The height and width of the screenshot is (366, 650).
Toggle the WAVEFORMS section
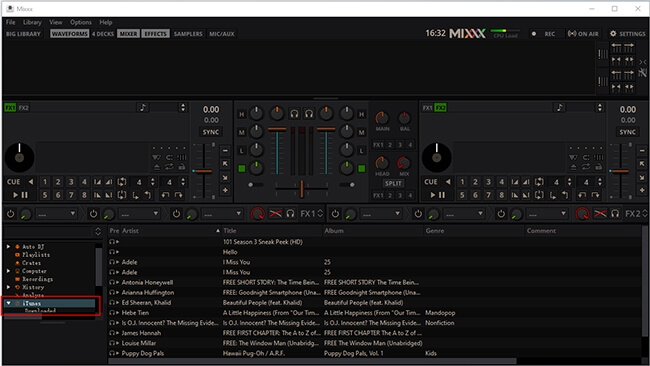(x=70, y=34)
